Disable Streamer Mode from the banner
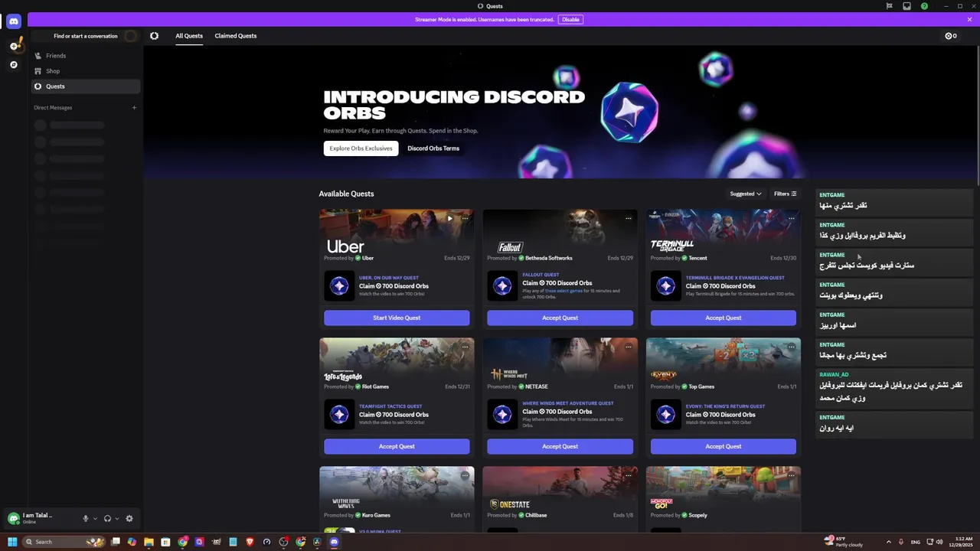The width and height of the screenshot is (980, 551). coord(570,19)
